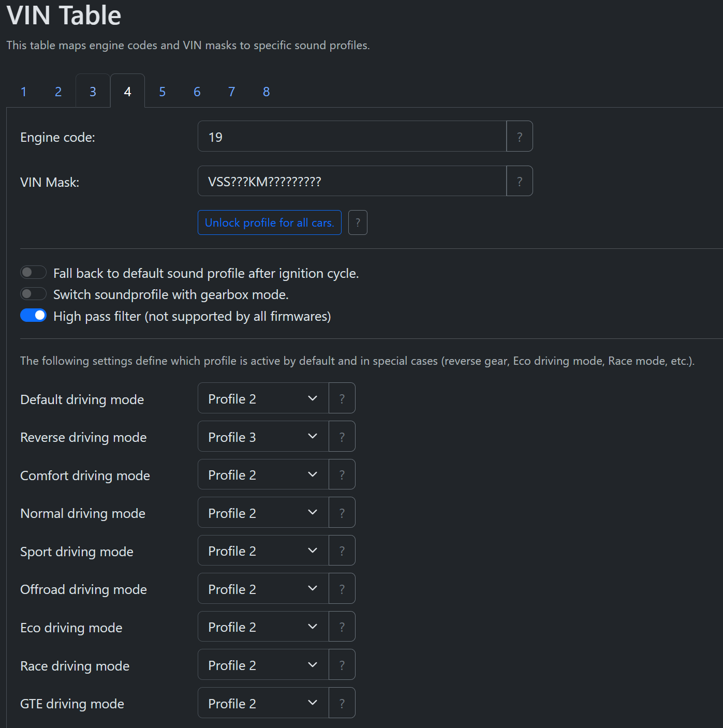Screen dimensions: 723x728
Task: Switch to VIN table tab 5
Action: (x=162, y=92)
